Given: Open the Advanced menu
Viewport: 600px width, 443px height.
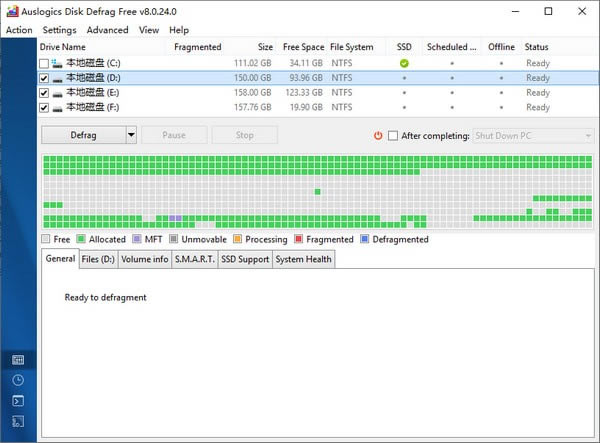Looking at the screenshot, I should 108,30.
